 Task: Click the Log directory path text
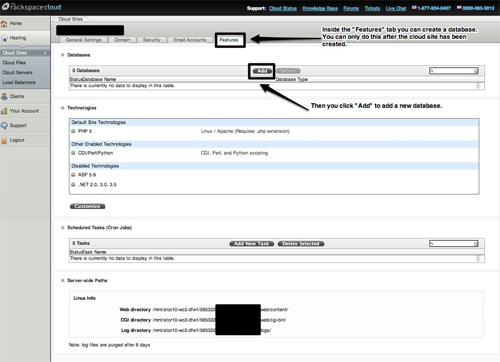tap(212, 330)
